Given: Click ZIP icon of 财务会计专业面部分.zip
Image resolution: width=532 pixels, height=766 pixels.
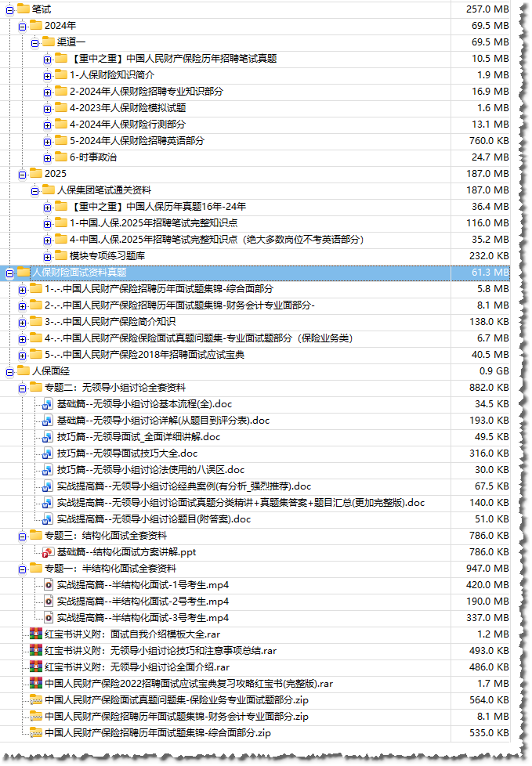Looking at the screenshot, I should [36, 717].
